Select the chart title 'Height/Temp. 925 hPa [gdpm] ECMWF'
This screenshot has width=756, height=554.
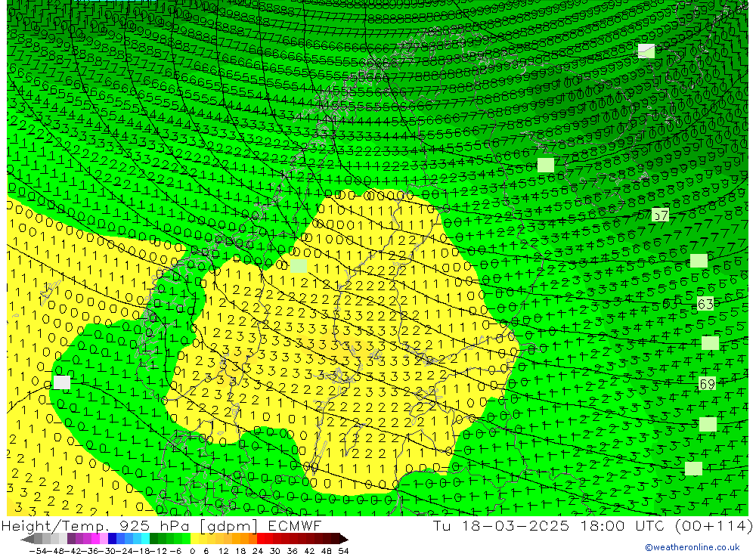[x=161, y=525]
